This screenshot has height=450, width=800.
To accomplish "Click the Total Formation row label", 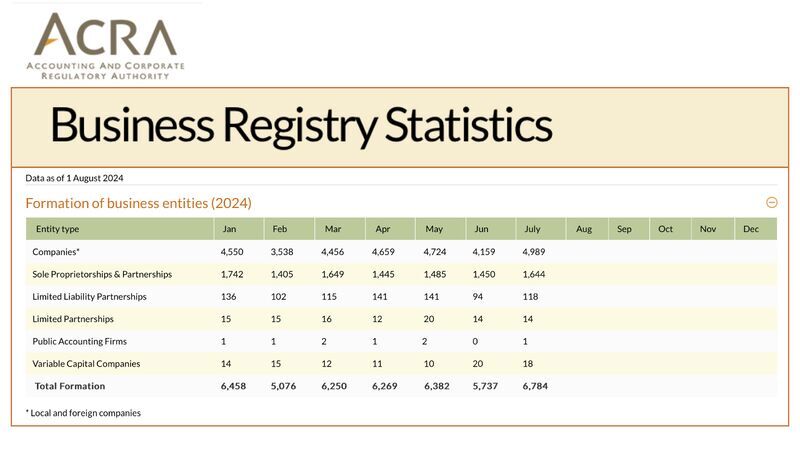I will [70, 386].
